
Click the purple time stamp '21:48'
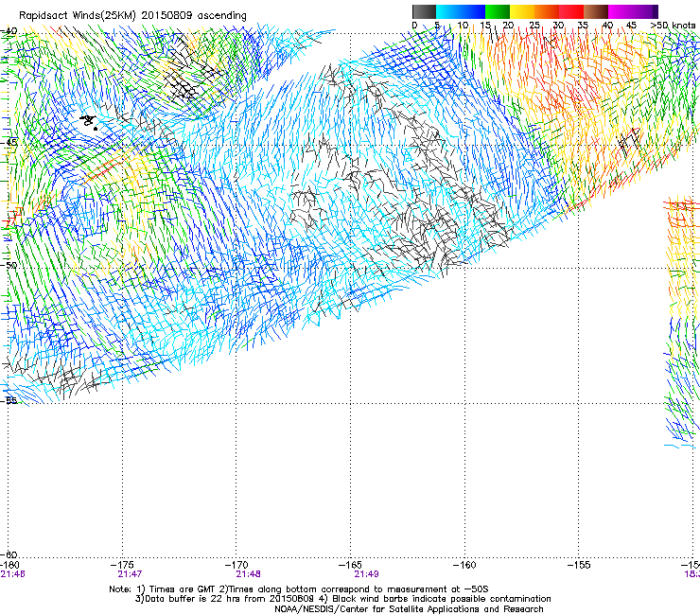point(248,574)
